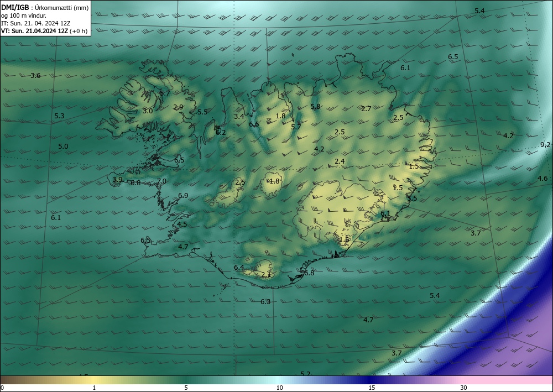Viewport: 553px width, 392px height.
Task: Click the 5.8 value in north Iceland
Action: pos(315,107)
